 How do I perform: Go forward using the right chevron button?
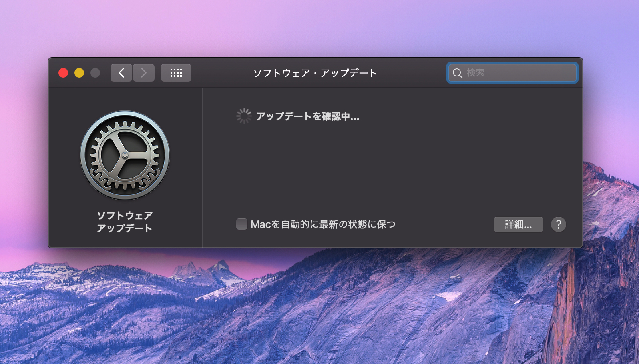[144, 73]
